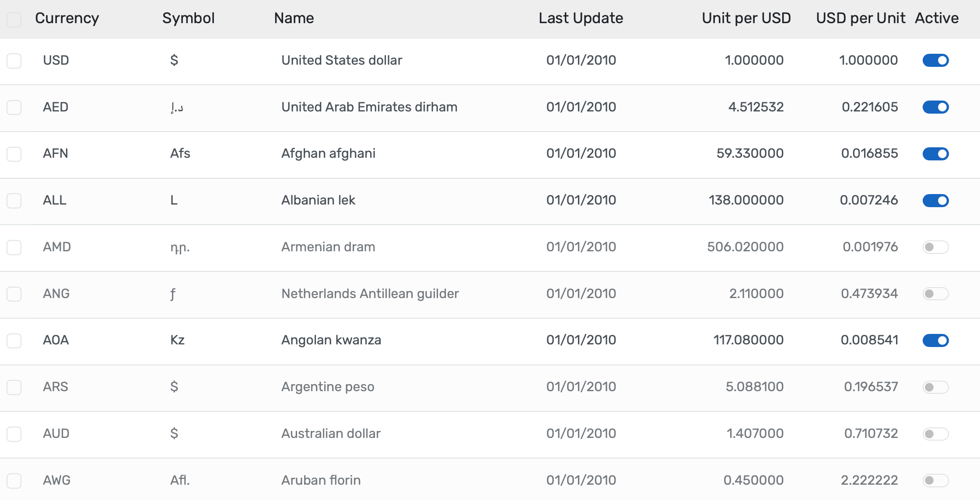Check the select-all checkbox in header
This screenshot has height=500, width=980.
14,20
